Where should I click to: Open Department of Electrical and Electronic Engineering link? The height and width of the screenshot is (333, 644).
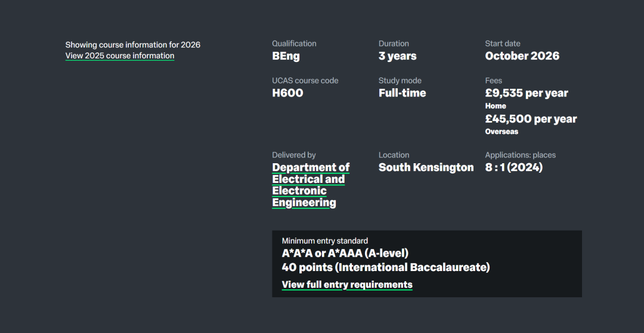coord(310,185)
